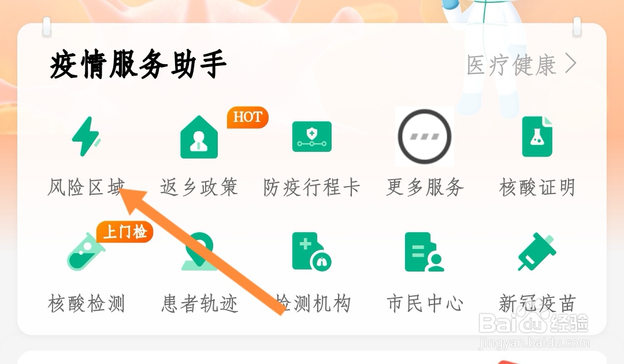Screen dimensions: 624x364
Task: Expand 医疗健康 via the chevron arrow
Action: pos(571,65)
